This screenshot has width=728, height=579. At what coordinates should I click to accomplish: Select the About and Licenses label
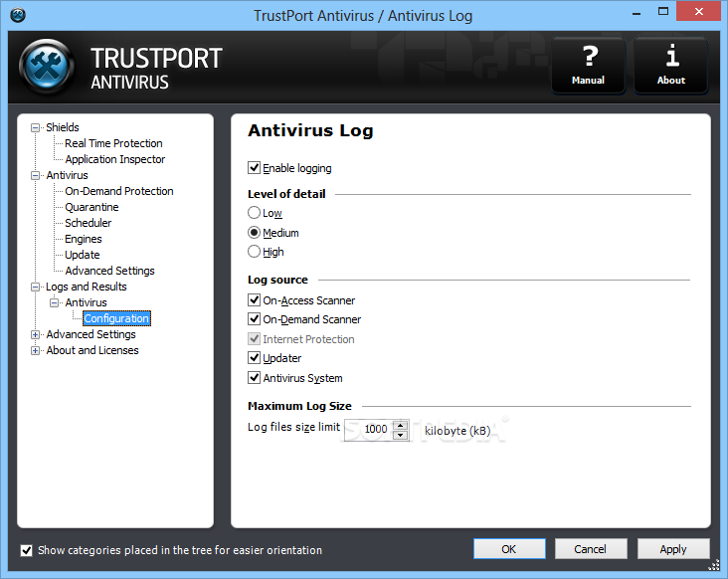tap(91, 350)
